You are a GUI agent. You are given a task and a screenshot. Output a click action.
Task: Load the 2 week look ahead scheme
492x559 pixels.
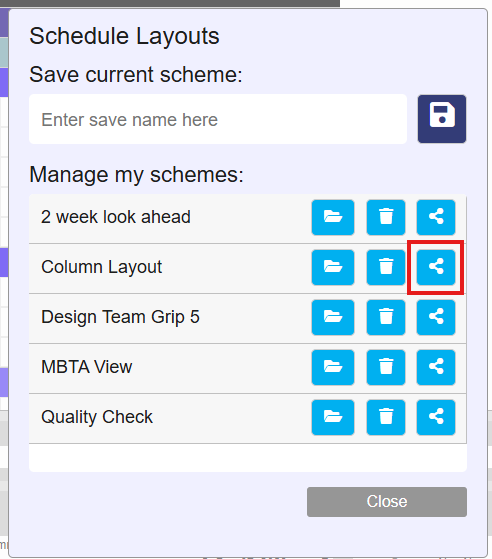[x=333, y=217]
